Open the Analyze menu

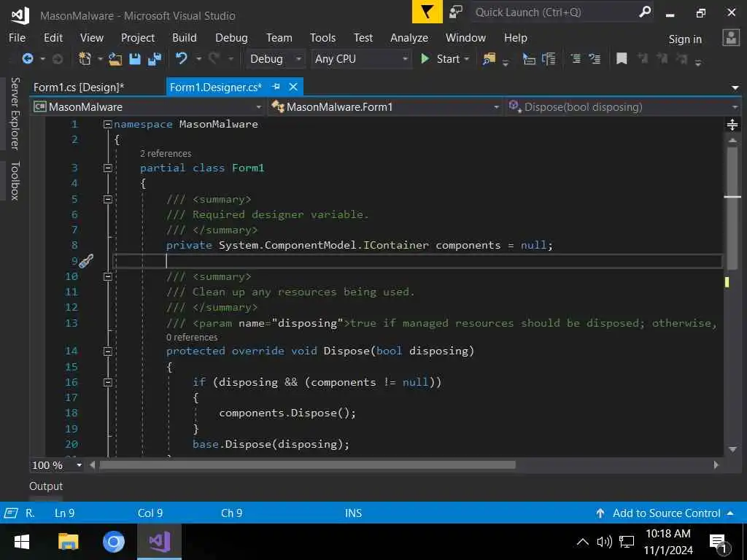(x=409, y=38)
